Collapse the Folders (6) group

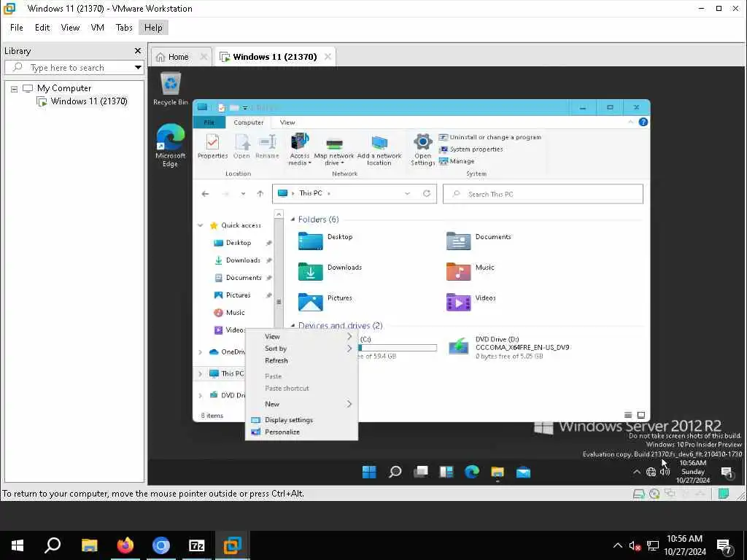tap(293, 219)
